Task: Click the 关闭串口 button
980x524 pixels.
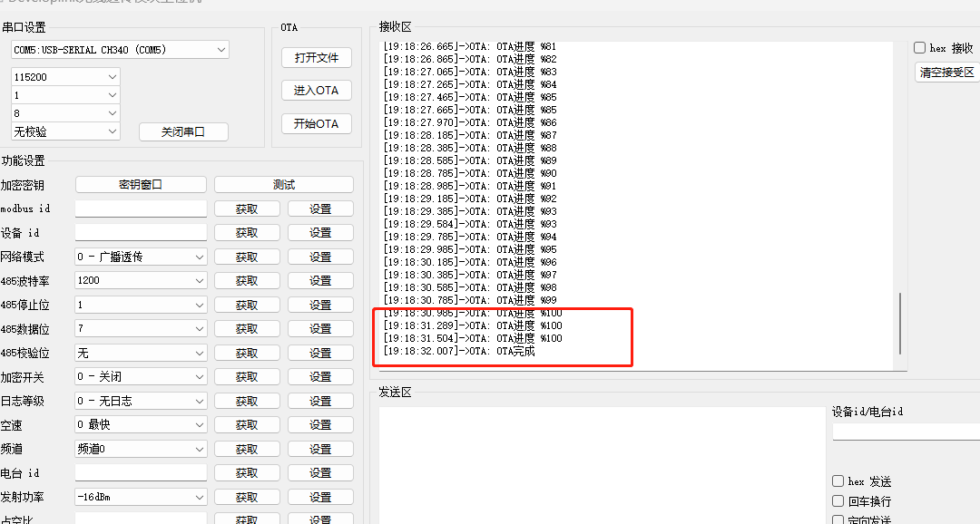Action: click(183, 131)
